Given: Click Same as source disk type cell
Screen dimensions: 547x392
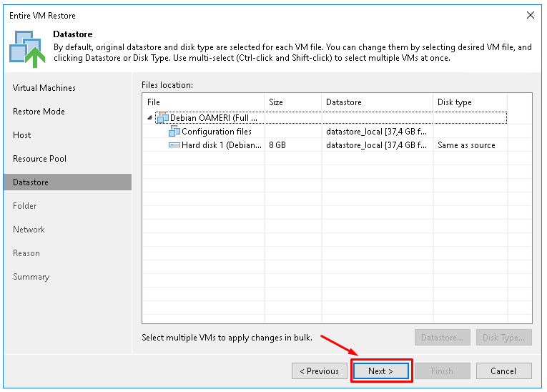Looking at the screenshot, I should click(x=466, y=145).
